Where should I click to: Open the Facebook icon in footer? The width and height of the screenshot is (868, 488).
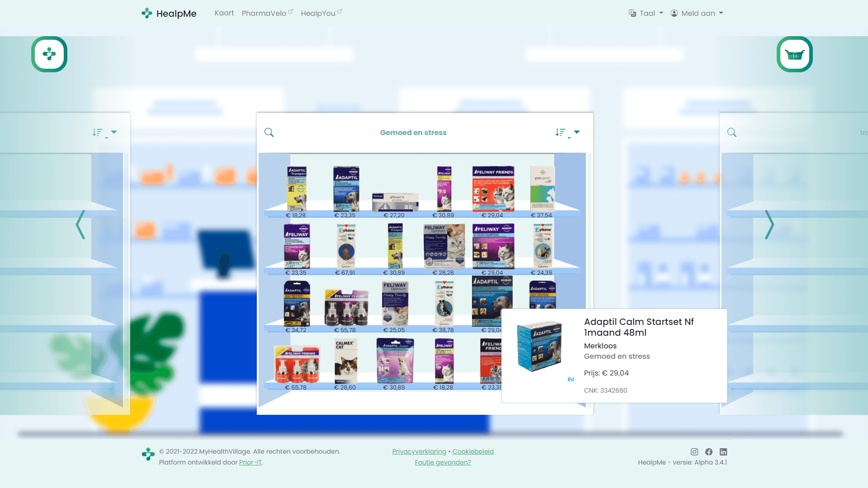[709, 452]
